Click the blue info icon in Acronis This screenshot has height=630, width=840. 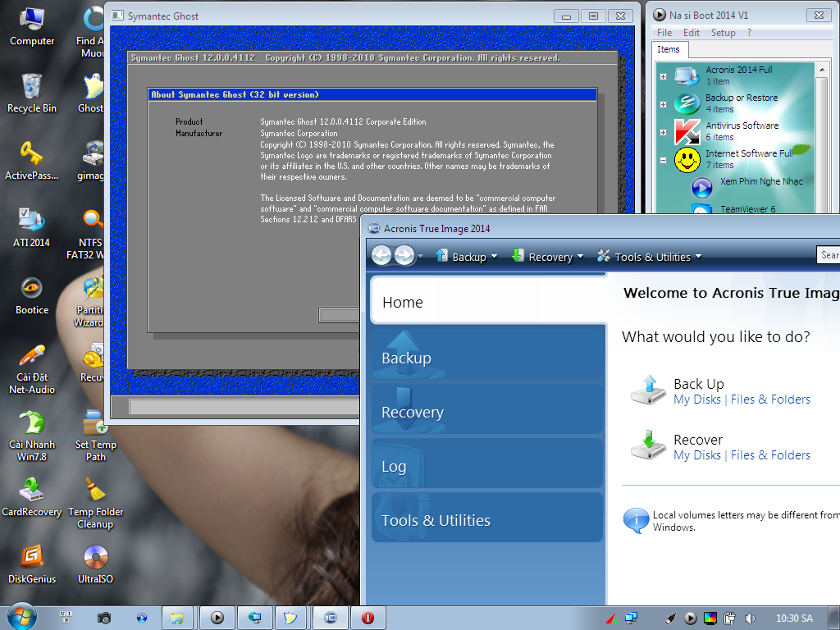click(x=636, y=520)
